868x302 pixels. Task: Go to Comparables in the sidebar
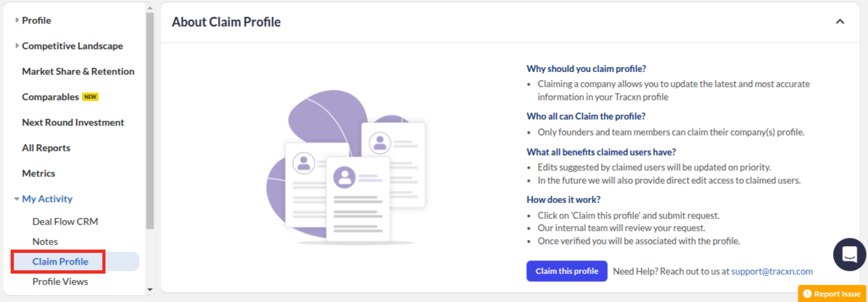point(50,97)
